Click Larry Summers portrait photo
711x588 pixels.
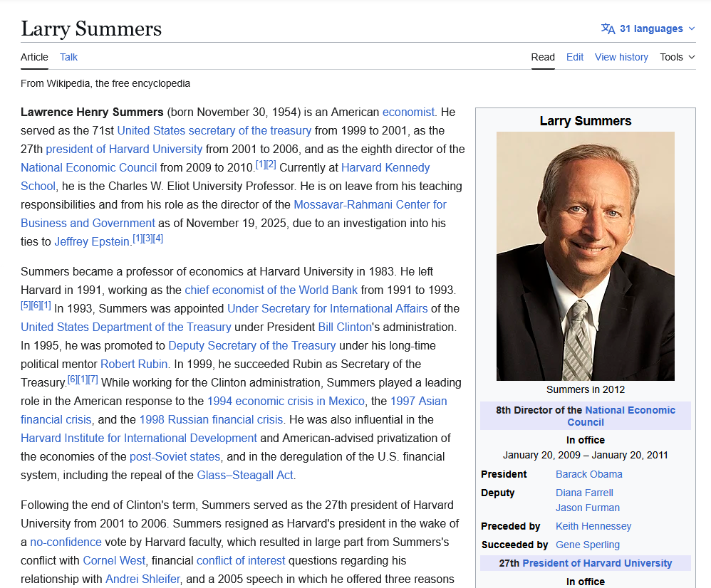point(585,256)
